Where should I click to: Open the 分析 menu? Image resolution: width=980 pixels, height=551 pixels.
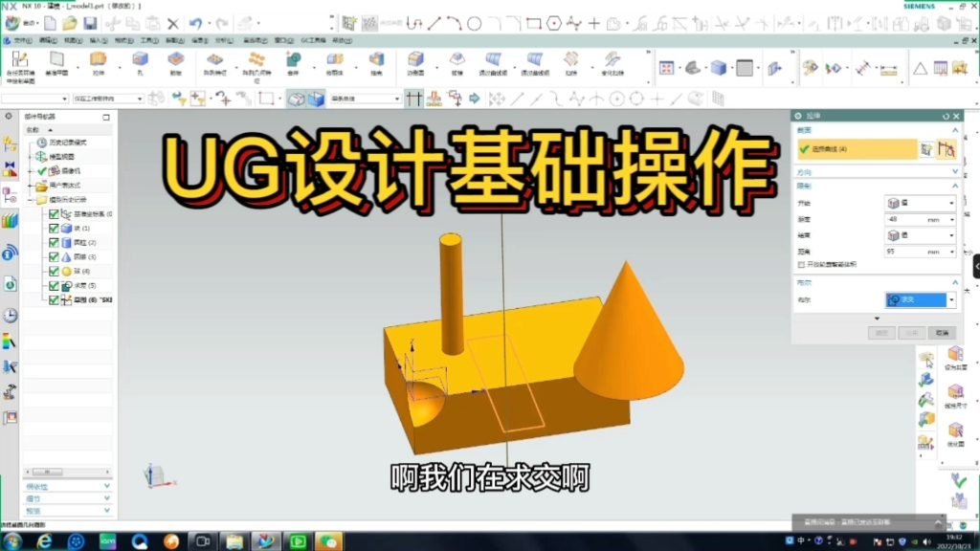(x=224, y=40)
